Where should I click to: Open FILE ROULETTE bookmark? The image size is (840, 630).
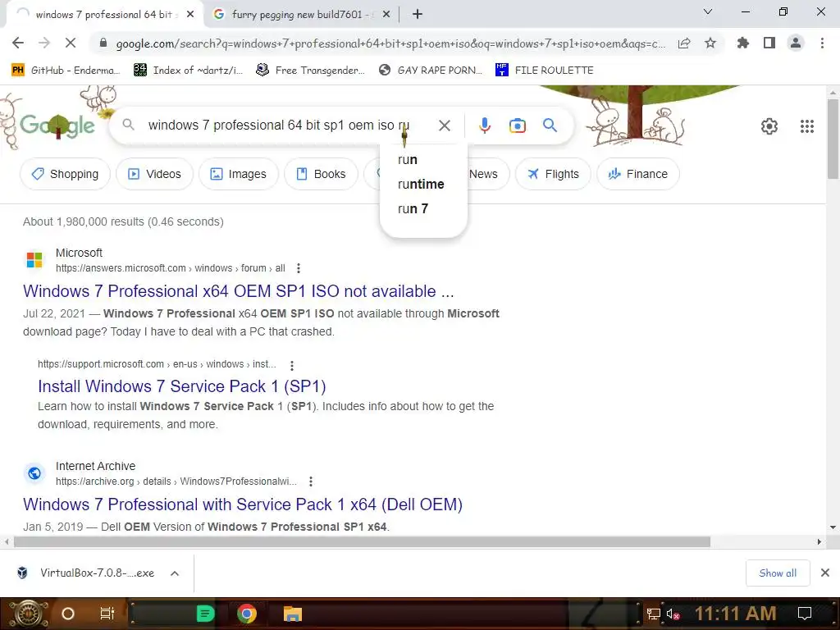[x=545, y=71]
